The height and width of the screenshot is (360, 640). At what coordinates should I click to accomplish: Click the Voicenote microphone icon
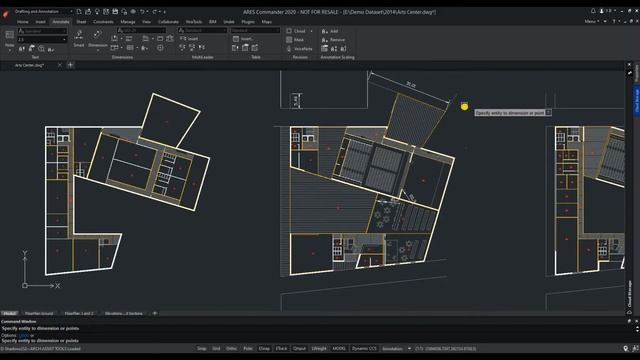[x=289, y=49]
